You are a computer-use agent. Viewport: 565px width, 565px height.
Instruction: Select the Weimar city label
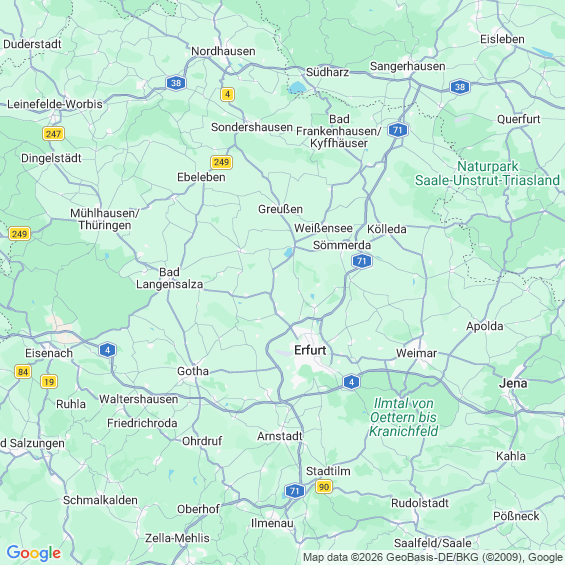416,353
